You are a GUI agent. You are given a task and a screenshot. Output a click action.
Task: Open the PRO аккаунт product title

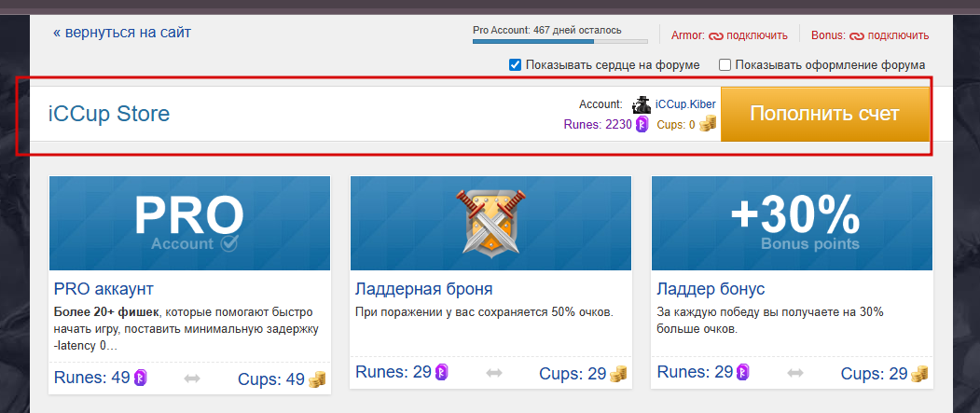(104, 289)
